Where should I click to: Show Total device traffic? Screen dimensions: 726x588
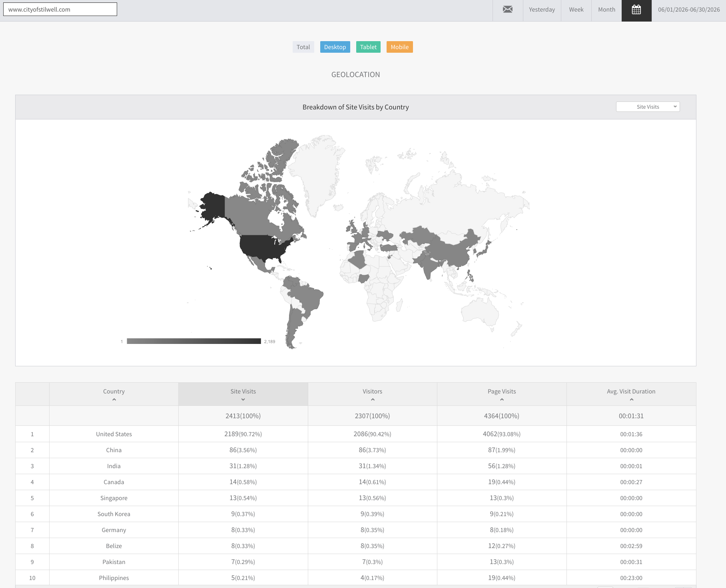click(x=303, y=47)
